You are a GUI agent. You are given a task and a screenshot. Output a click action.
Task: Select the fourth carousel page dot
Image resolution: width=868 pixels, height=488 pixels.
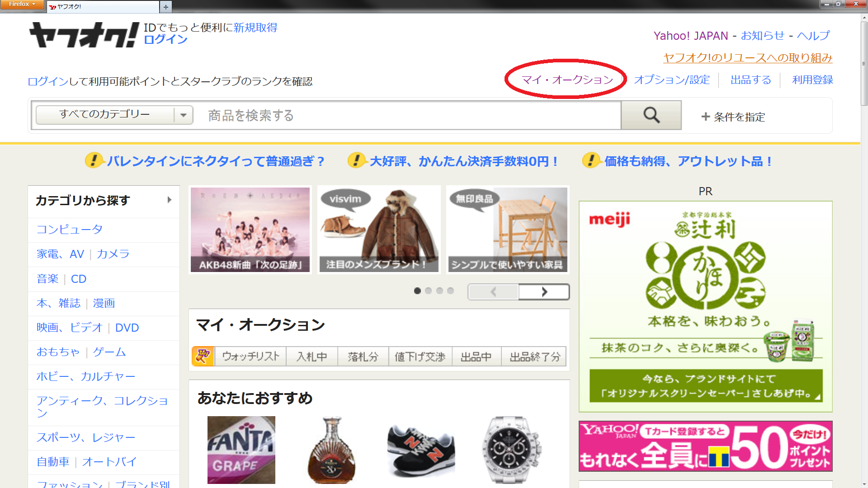click(x=450, y=291)
